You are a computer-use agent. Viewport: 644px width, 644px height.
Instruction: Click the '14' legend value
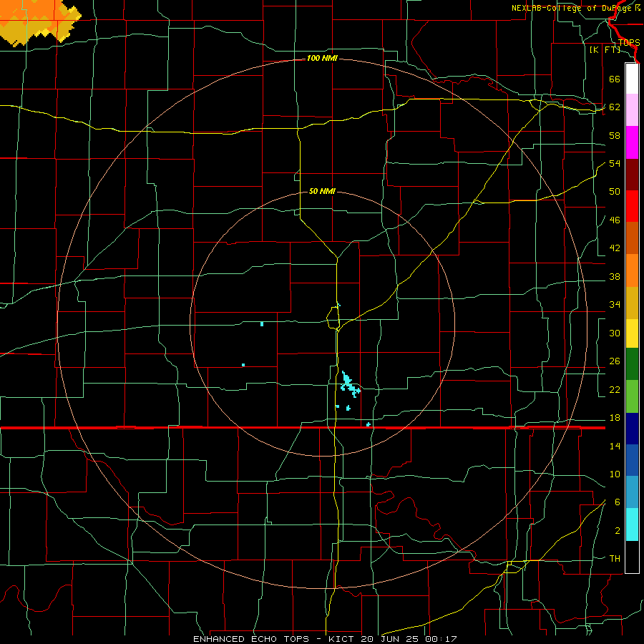615,446
